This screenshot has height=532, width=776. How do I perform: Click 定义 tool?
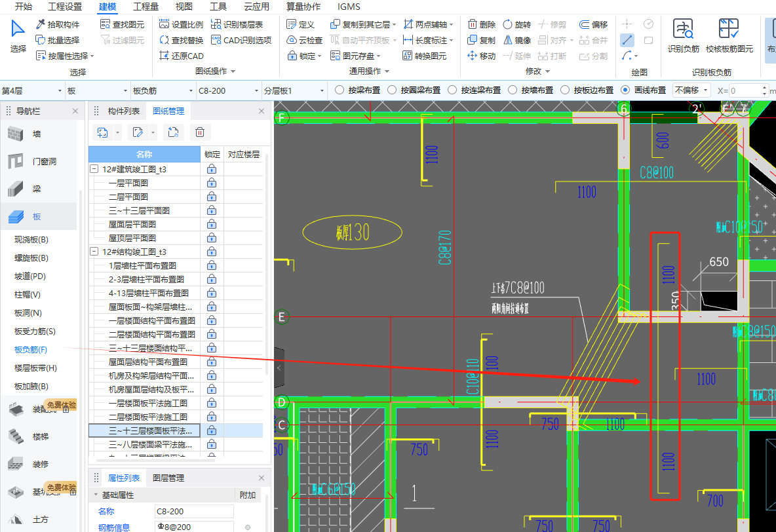300,24
